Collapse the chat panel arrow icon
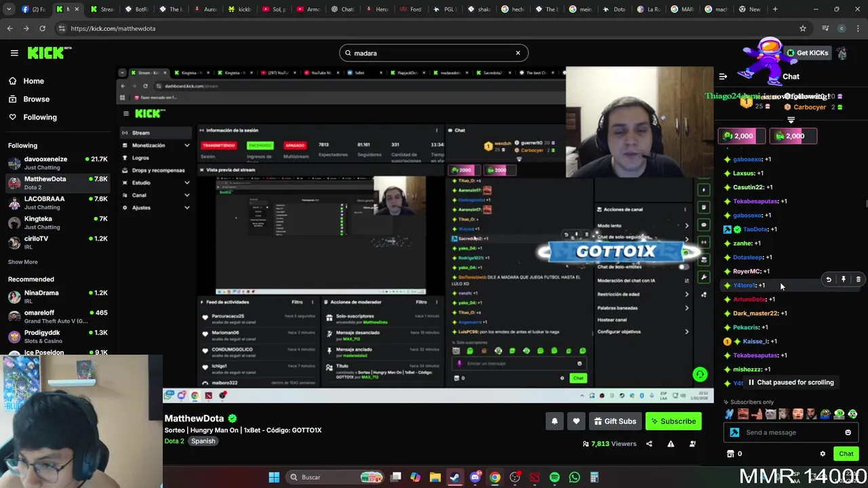 (723, 77)
